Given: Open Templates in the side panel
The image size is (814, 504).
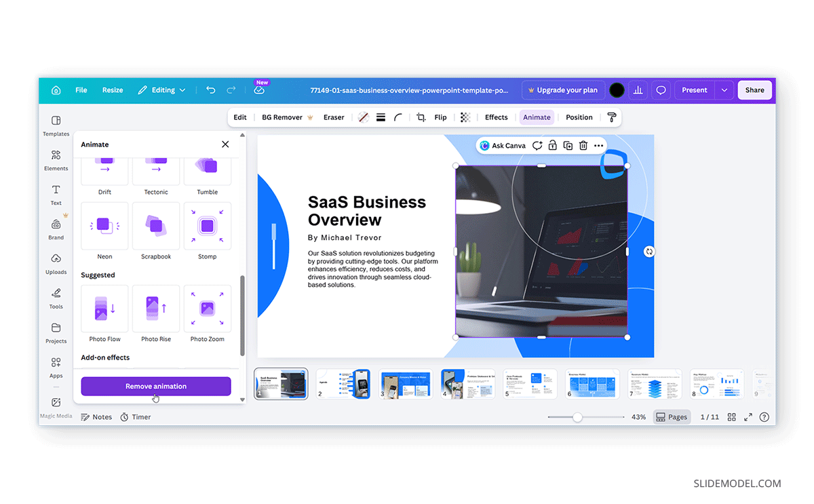Looking at the screenshot, I should click(x=56, y=125).
